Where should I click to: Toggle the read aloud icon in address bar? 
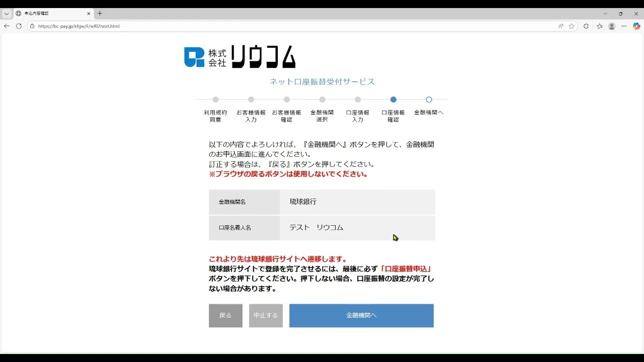tap(560, 26)
